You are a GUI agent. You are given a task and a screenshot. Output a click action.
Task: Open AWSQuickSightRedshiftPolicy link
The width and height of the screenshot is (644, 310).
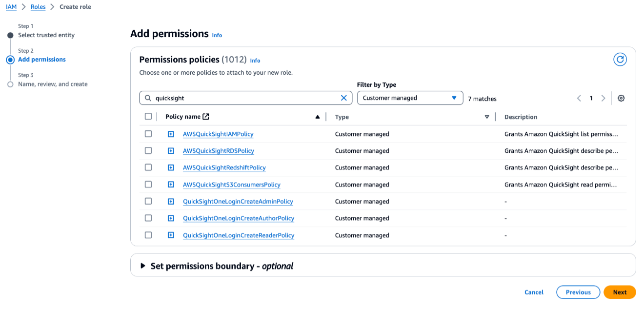[224, 168]
